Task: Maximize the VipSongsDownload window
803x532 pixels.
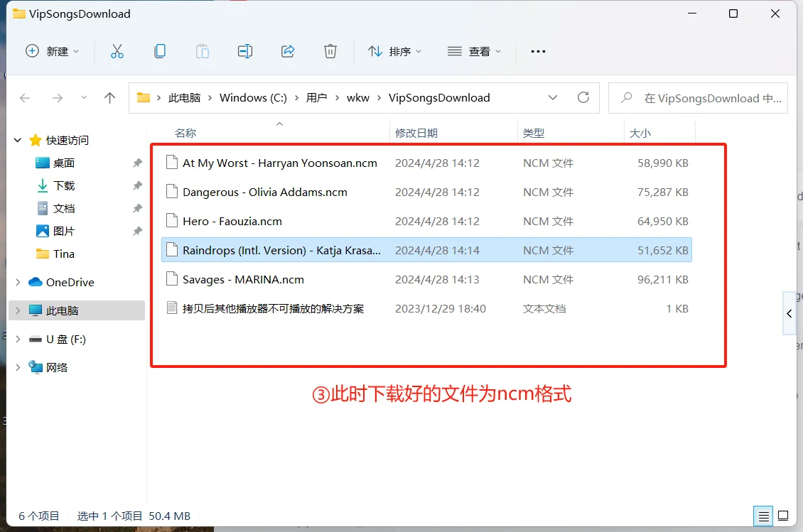Action: (733, 13)
